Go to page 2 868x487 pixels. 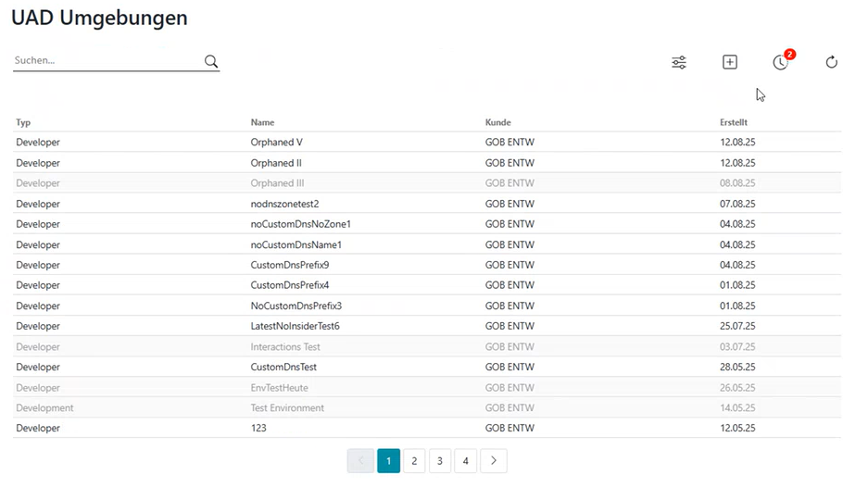(x=414, y=461)
